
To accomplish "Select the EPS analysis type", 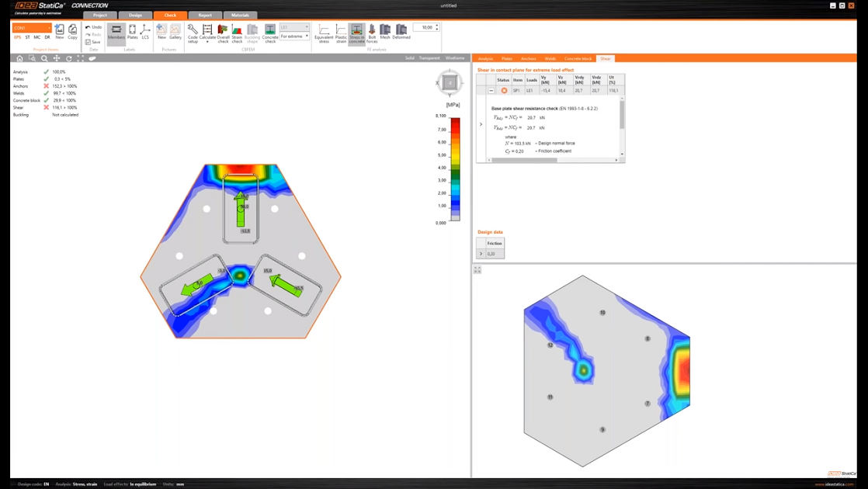I will coord(18,37).
